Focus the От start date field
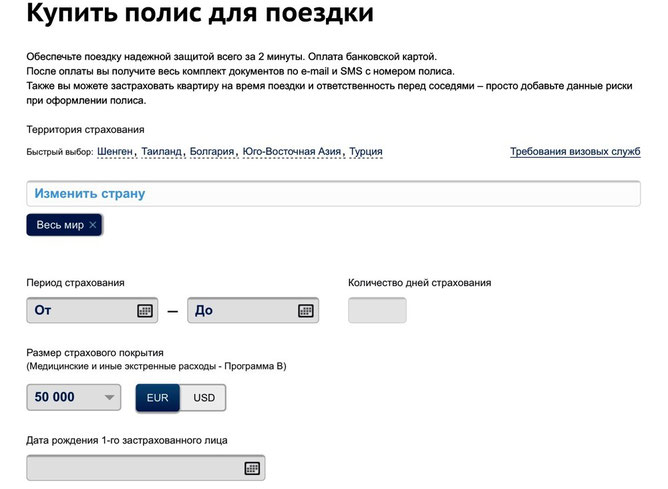Screen dimensions: 668x489 coord(92,310)
